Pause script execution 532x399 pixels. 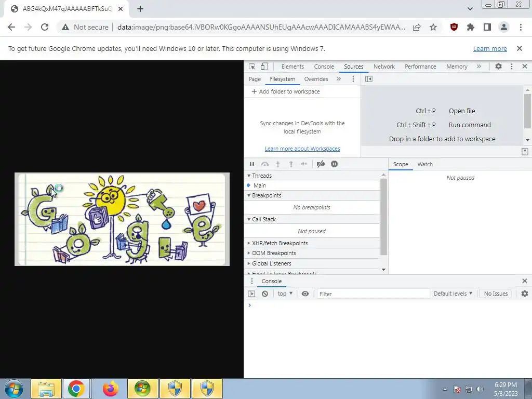[252, 164]
